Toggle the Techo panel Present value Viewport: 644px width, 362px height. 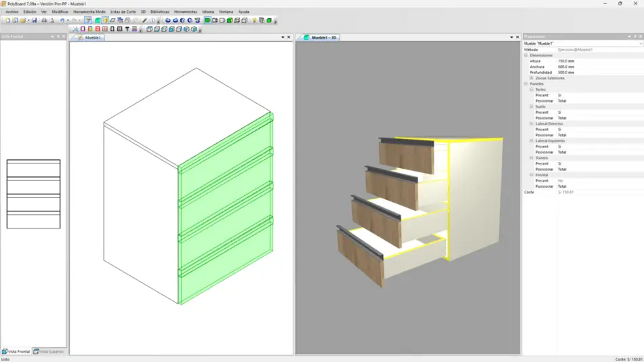click(560, 95)
